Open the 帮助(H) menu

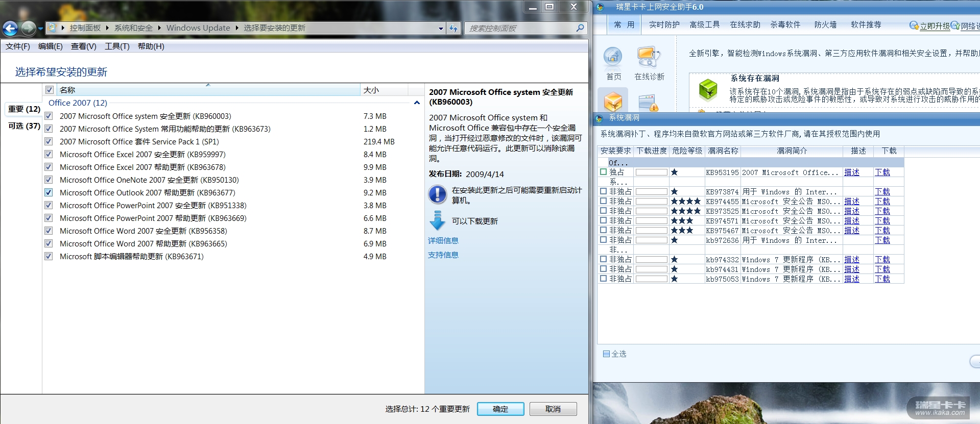pyautogui.click(x=151, y=46)
